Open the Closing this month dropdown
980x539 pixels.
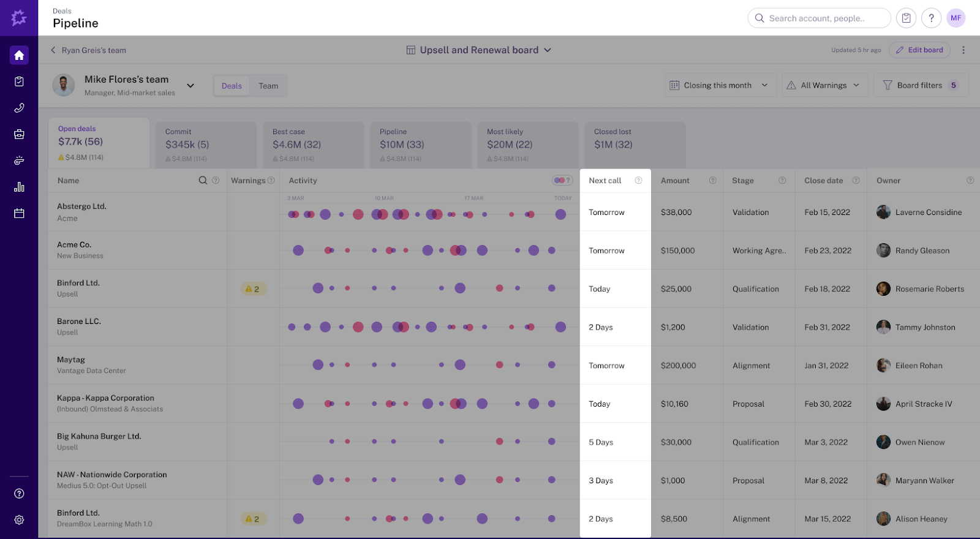(720, 85)
